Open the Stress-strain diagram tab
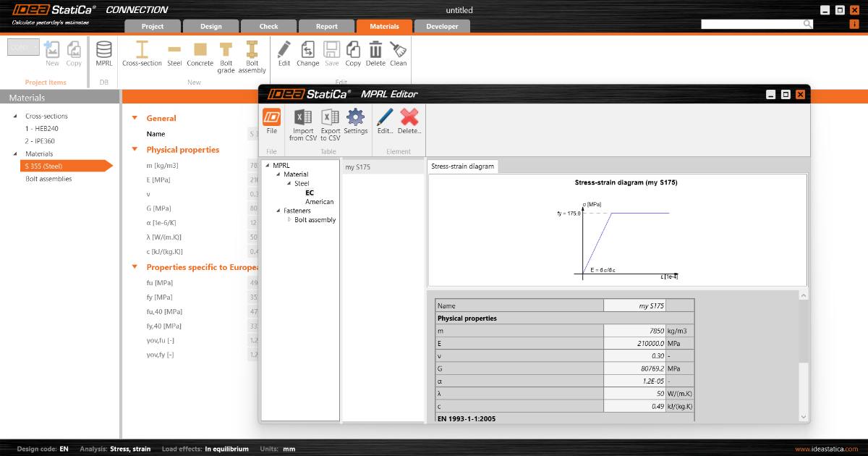The width and height of the screenshot is (868, 456). pos(461,166)
